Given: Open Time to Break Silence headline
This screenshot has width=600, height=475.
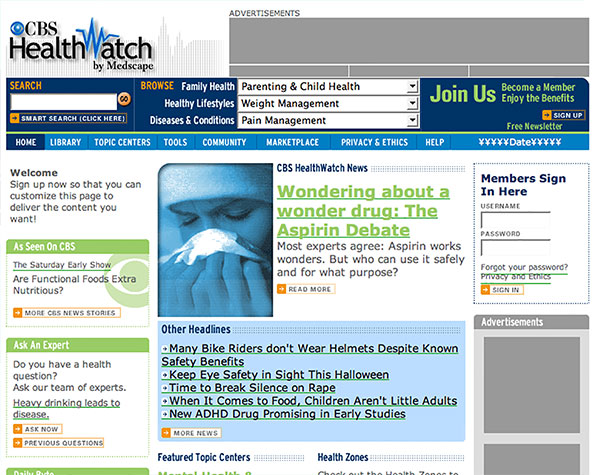Looking at the screenshot, I should pyautogui.click(x=248, y=388).
